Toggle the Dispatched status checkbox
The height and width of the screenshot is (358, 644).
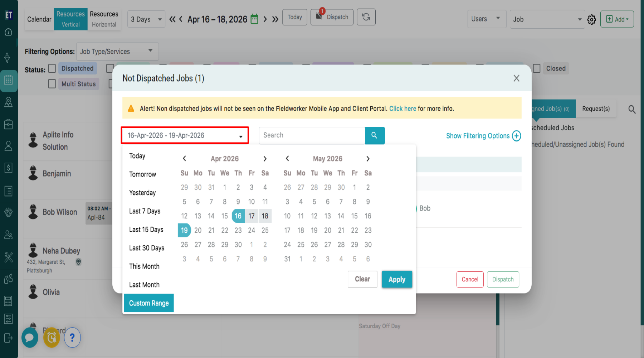[x=52, y=68]
